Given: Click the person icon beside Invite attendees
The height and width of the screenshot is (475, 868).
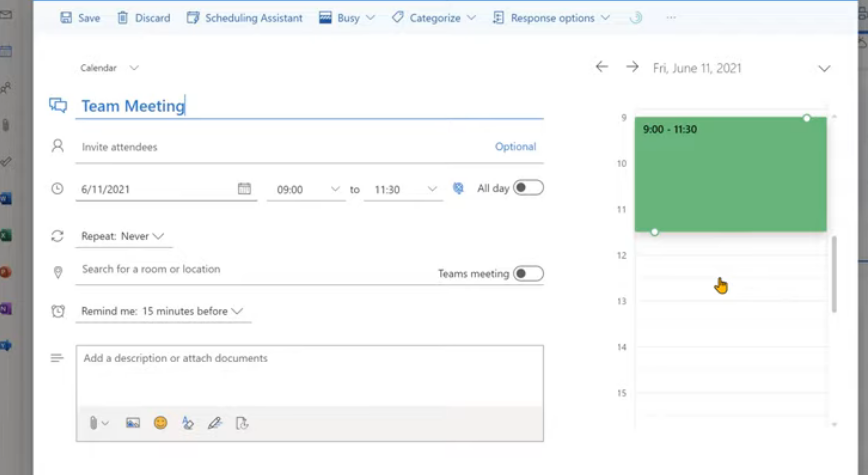Looking at the screenshot, I should (58, 146).
